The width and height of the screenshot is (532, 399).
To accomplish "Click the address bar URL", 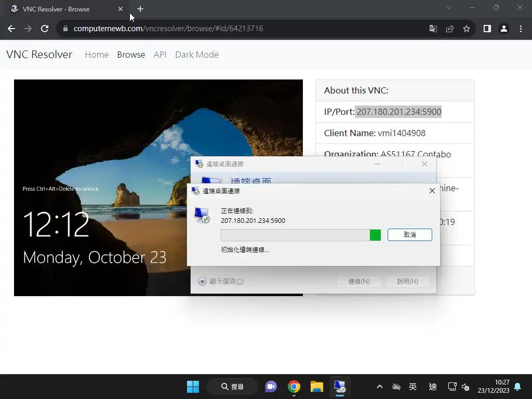I will click(x=168, y=29).
